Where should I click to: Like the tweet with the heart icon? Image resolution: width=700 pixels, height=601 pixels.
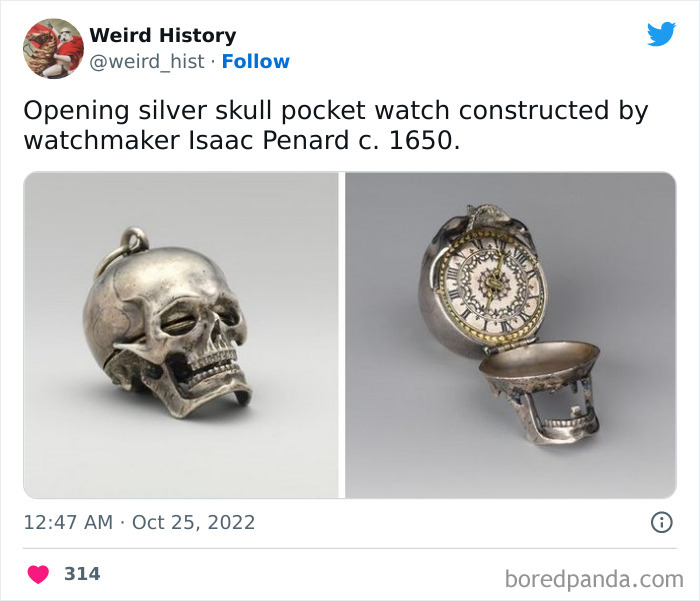38,574
